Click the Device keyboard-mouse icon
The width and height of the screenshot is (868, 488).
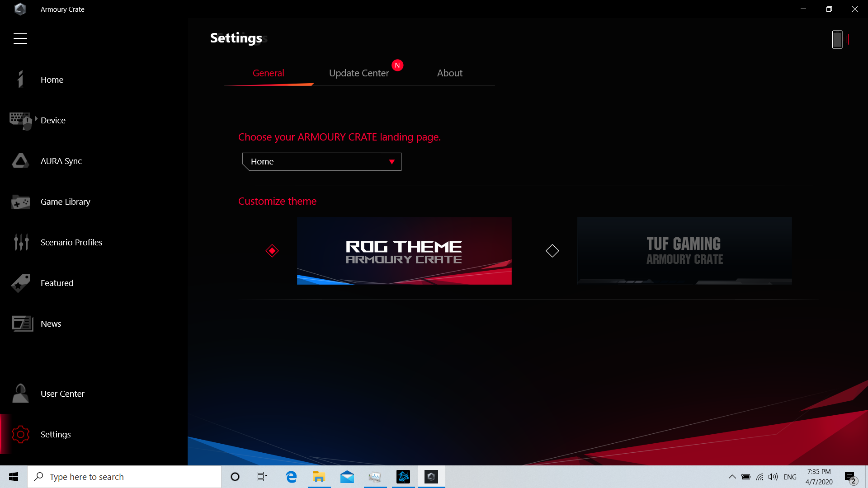click(x=21, y=121)
